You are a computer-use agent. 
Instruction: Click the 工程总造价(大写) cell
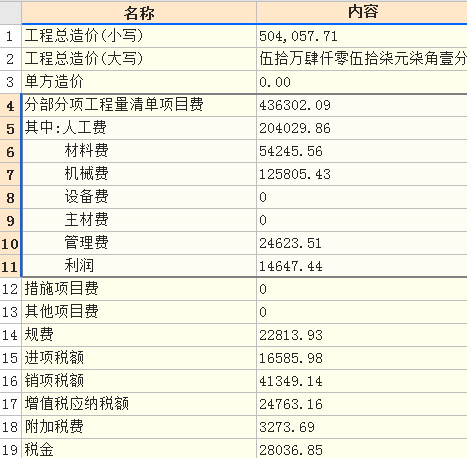[x=139, y=59]
